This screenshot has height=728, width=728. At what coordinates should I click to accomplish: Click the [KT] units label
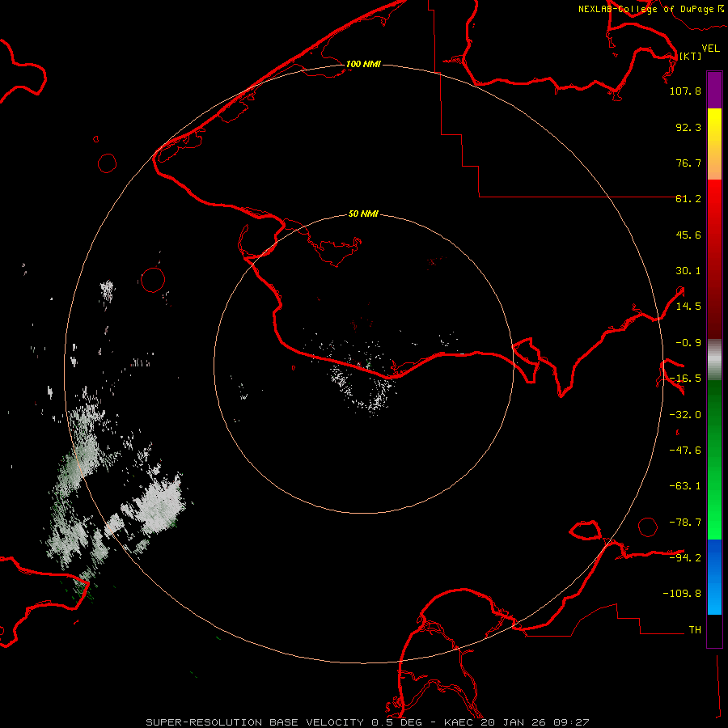pyautogui.click(x=691, y=56)
